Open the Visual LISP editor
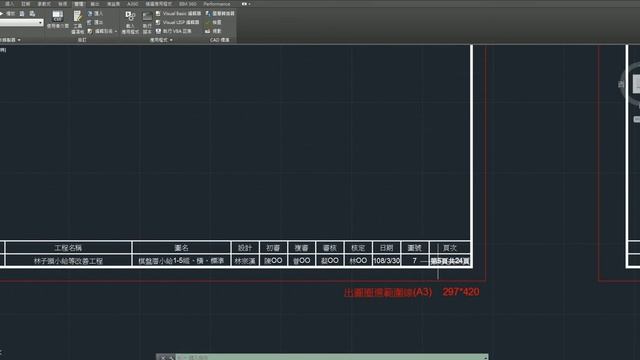 (178, 22)
